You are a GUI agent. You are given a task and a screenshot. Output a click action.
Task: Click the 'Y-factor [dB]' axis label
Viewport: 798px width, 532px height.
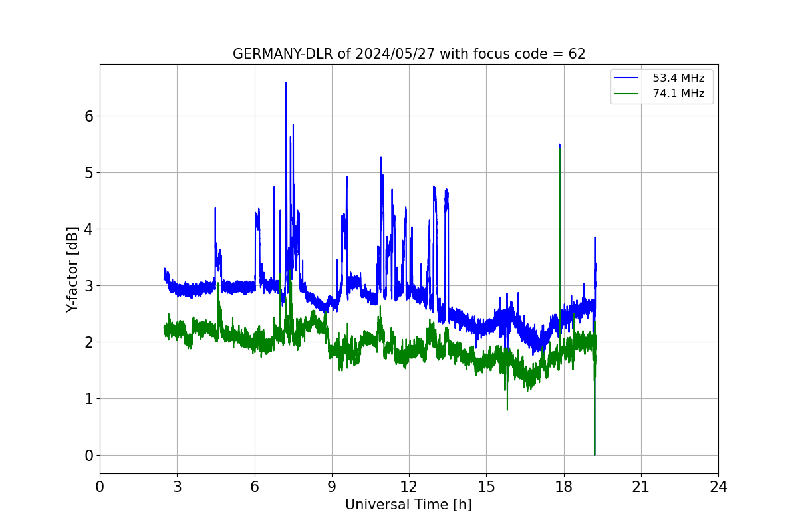click(x=72, y=269)
